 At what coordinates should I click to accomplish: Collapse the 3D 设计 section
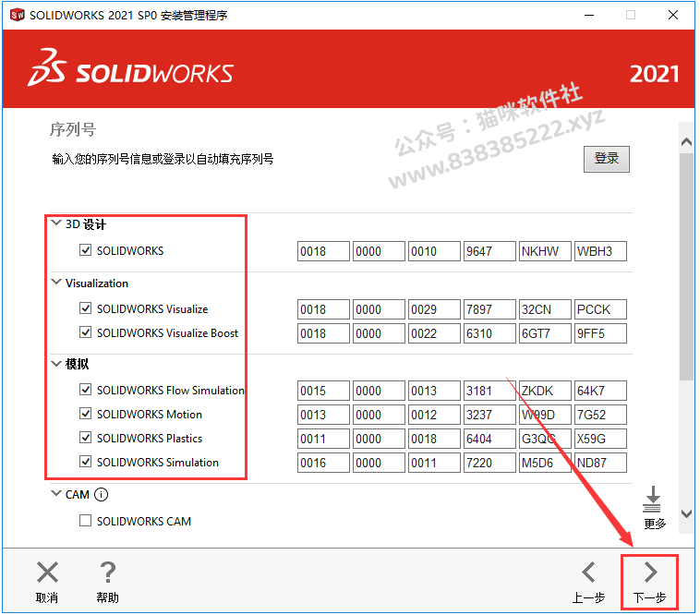tap(56, 223)
